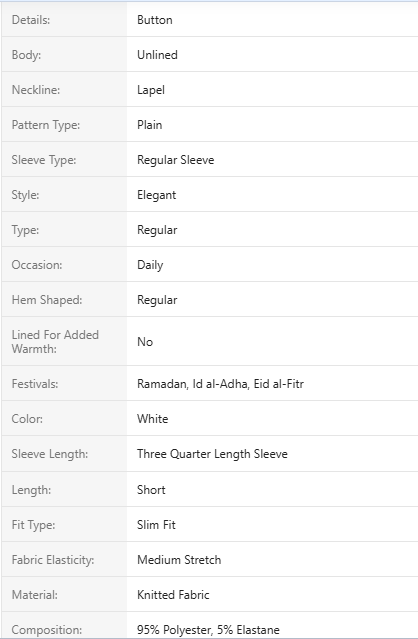The height and width of the screenshot is (639, 418).
Task: Click the Unlined body value
Action: (x=157, y=55)
